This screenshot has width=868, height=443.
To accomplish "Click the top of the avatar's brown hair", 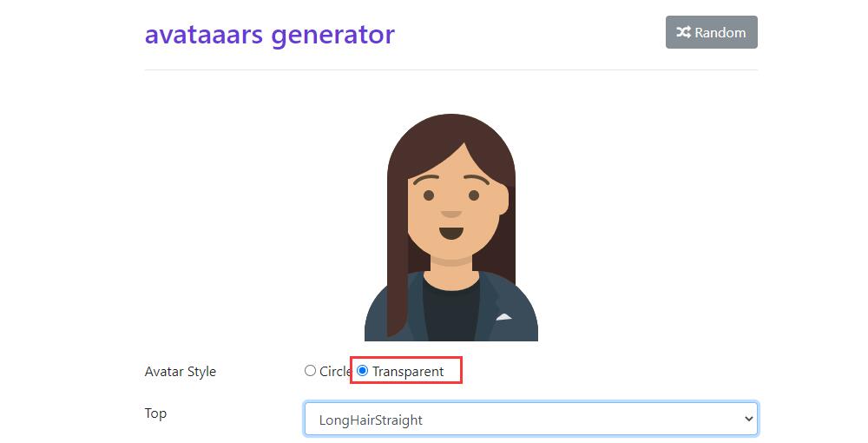I will point(451,124).
